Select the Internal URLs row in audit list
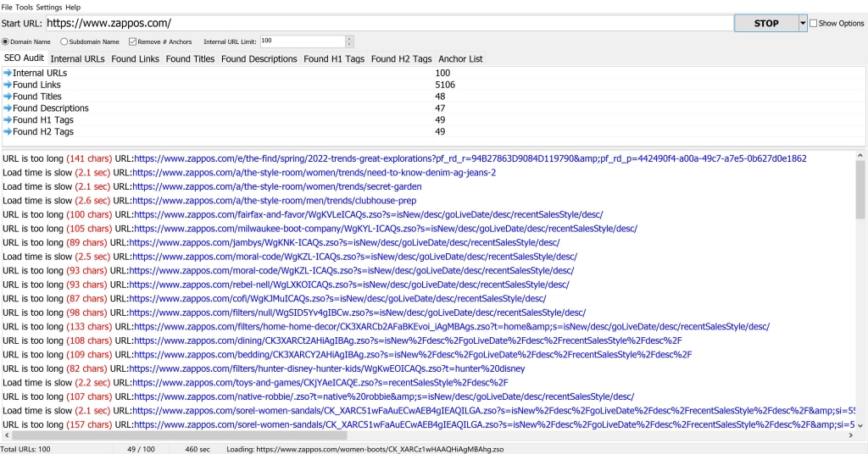Image resolution: width=868 pixels, height=454 pixels. (x=433, y=73)
